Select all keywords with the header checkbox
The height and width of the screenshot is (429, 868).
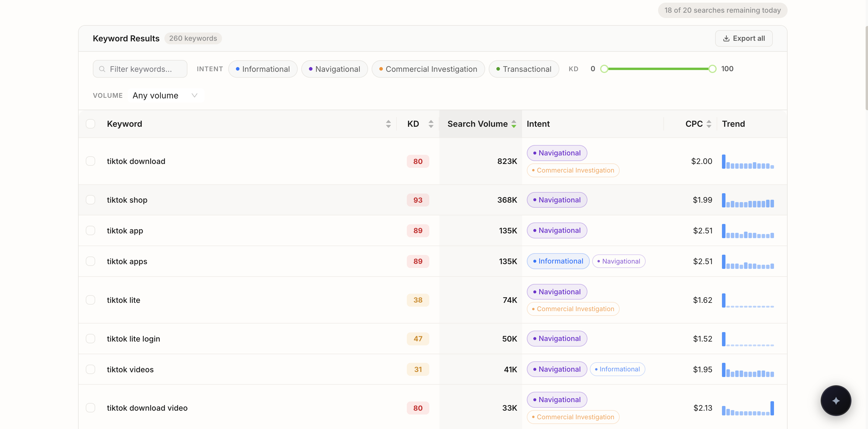tap(91, 123)
